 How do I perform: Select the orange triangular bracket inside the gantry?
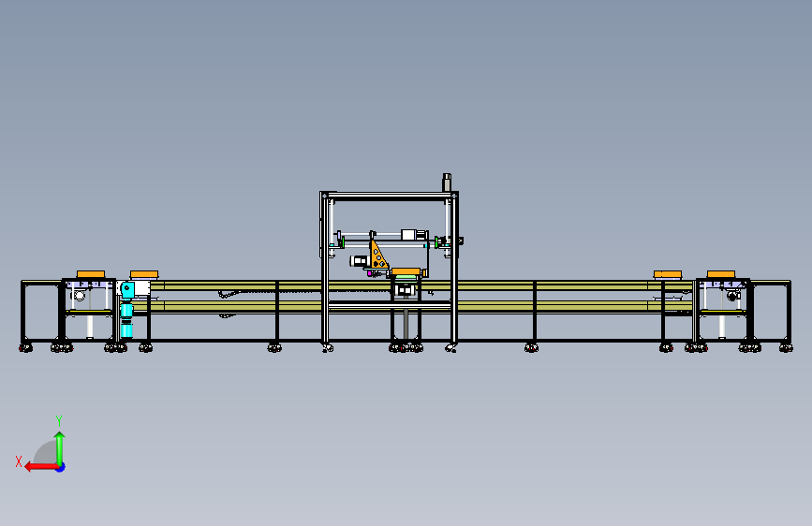click(x=378, y=255)
